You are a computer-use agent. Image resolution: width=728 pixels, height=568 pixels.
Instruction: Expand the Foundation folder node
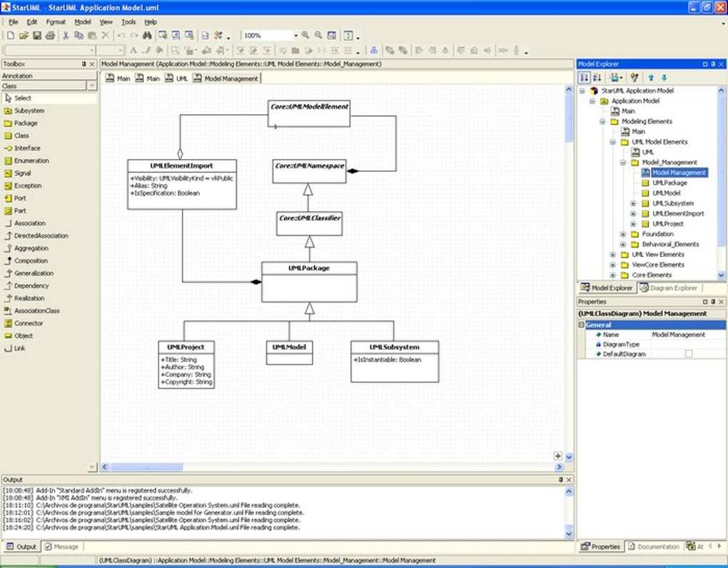click(x=623, y=234)
